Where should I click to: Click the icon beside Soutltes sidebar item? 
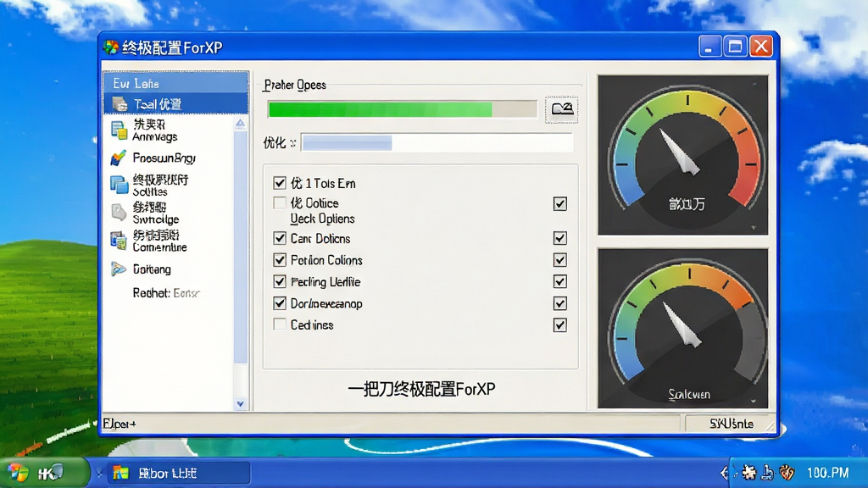pos(119,185)
